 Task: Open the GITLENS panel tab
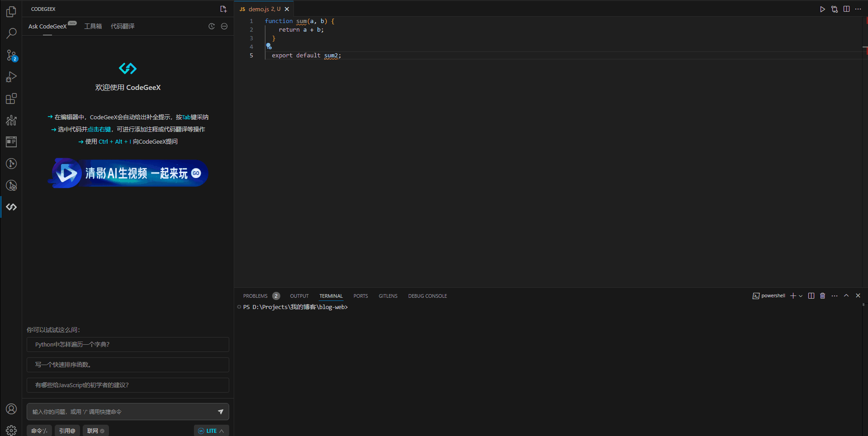point(388,296)
